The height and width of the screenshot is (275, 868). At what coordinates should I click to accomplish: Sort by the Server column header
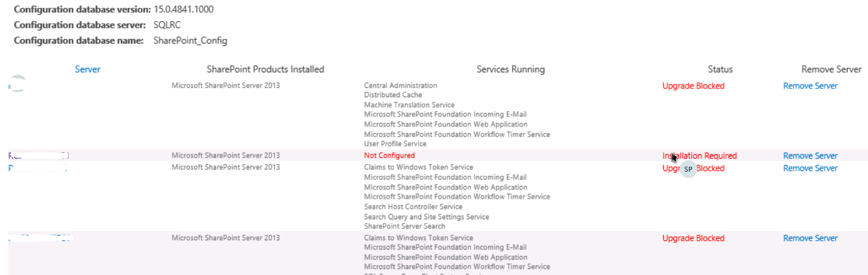click(87, 69)
